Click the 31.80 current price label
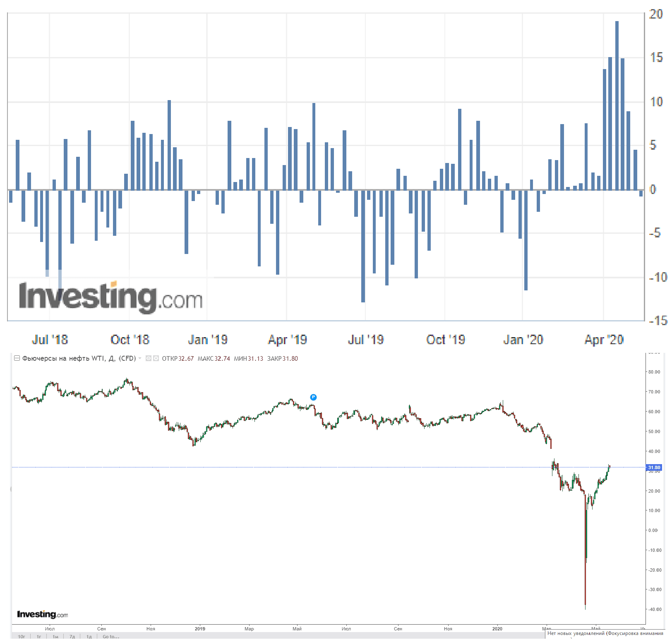Screen dimensions: 672x642 click(654, 467)
